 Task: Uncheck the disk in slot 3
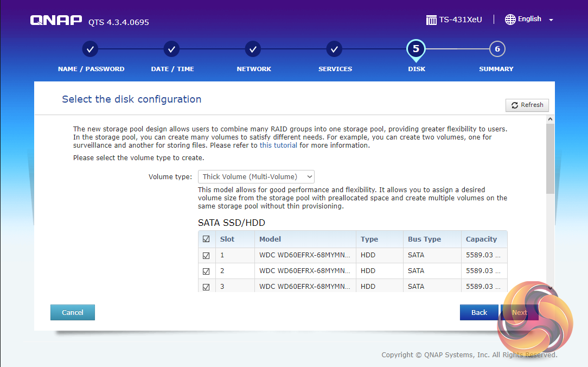click(206, 287)
